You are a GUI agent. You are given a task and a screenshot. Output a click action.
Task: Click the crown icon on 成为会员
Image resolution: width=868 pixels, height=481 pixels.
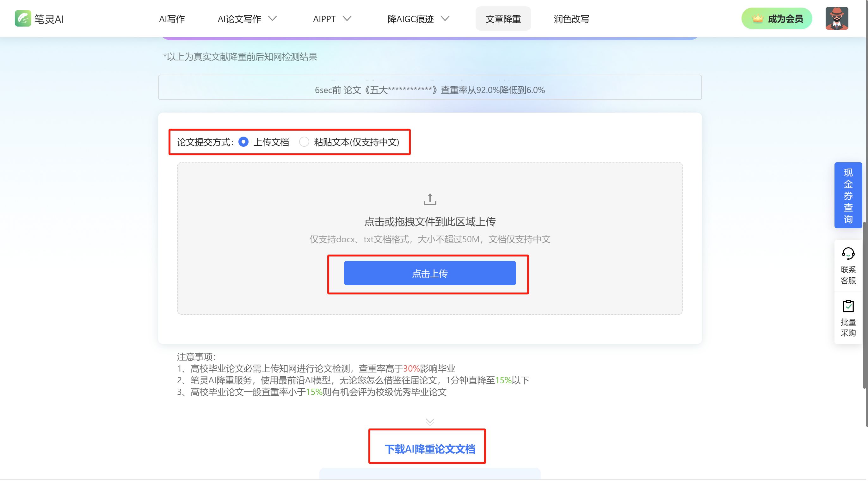pos(757,19)
